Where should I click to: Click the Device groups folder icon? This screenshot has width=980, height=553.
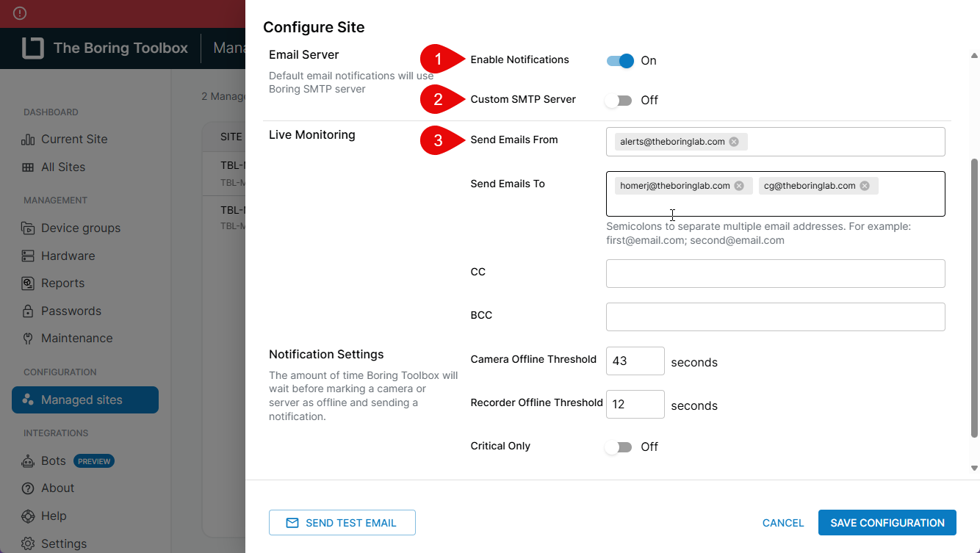pyautogui.click(x=28, y=228)
